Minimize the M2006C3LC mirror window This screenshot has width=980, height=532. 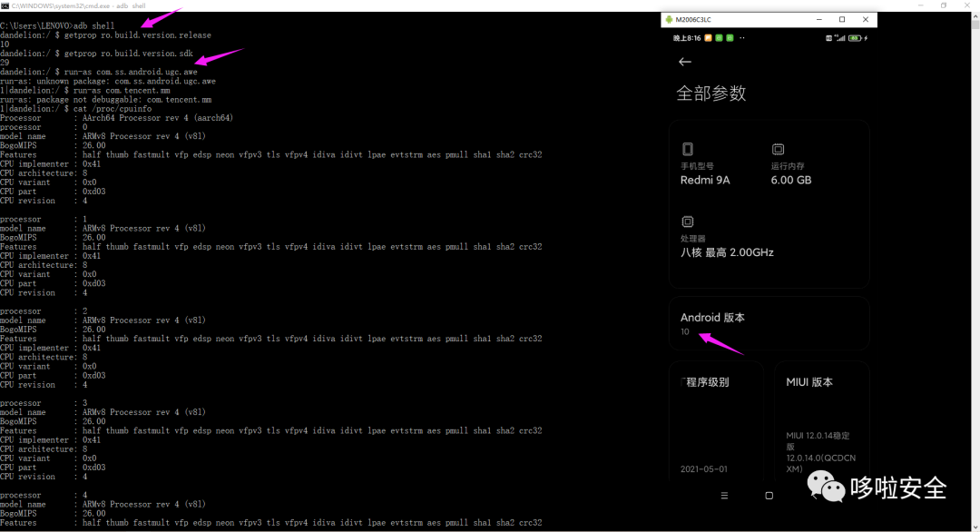pos(818,19)
